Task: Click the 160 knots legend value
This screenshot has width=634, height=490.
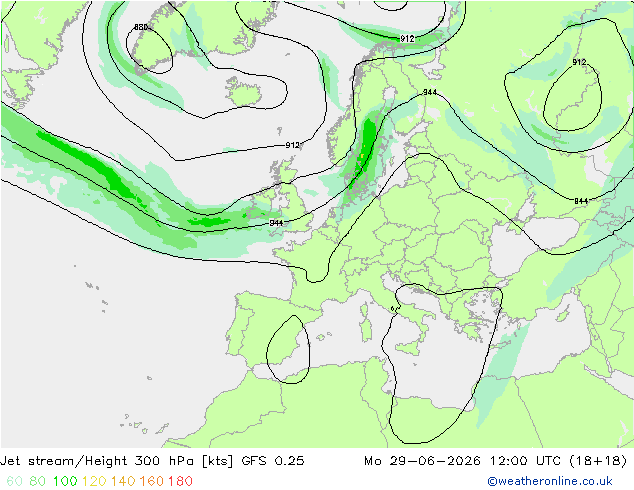Action: (x=152, y=481)
